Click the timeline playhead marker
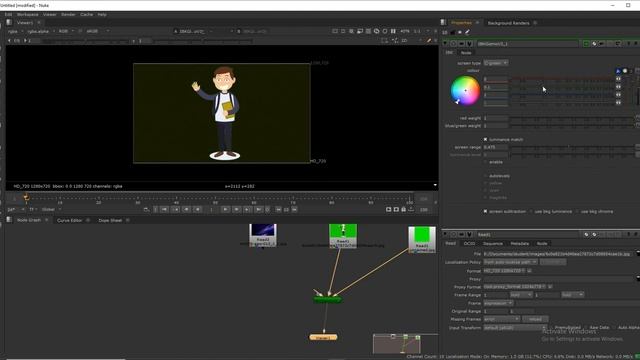This screenshot has height=360, width=640. tap(26, 198)
